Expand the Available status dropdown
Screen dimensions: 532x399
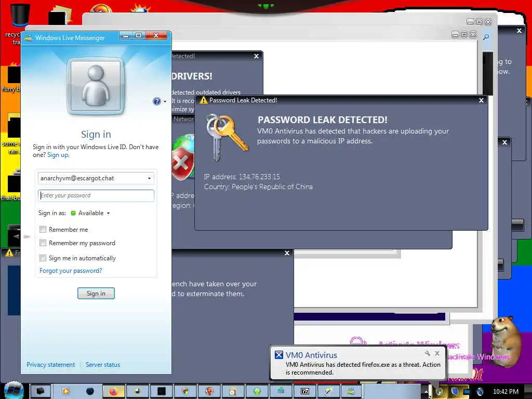coord(108,213)
